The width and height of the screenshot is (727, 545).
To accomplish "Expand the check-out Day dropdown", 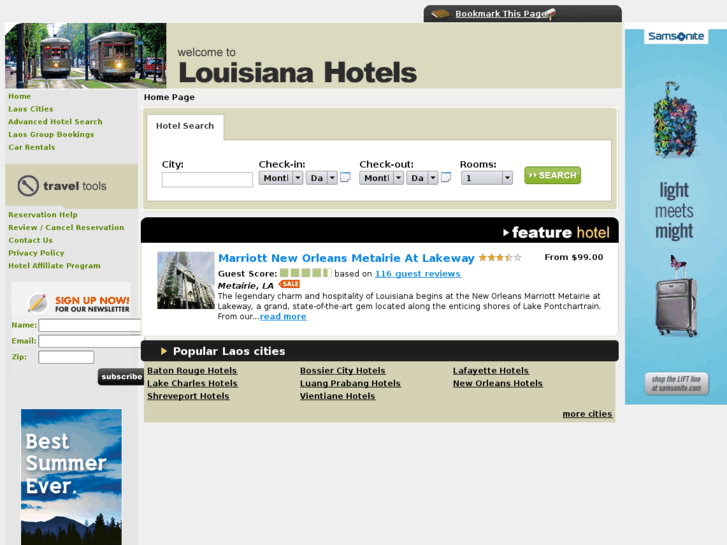I will pyautogui.click(x=421, y=178).
